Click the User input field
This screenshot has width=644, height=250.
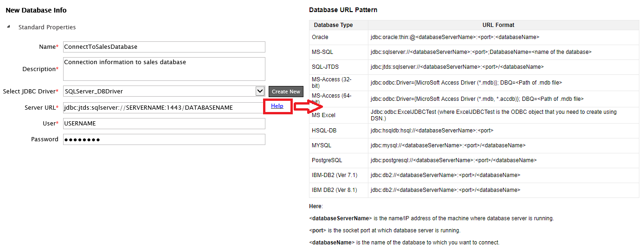coord(164,124)
